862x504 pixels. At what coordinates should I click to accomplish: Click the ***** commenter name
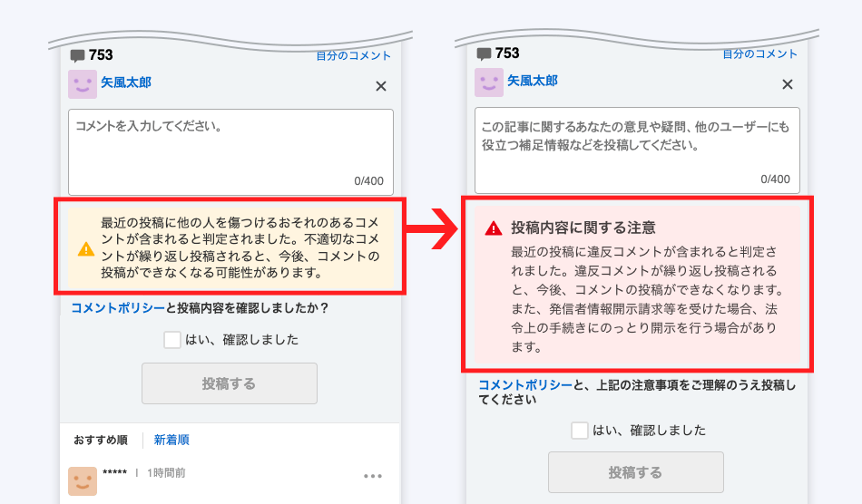click(114, 472)
